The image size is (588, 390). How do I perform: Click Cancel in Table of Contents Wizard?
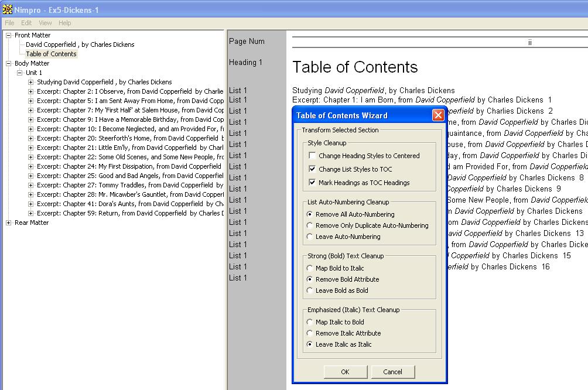[392, 372]
